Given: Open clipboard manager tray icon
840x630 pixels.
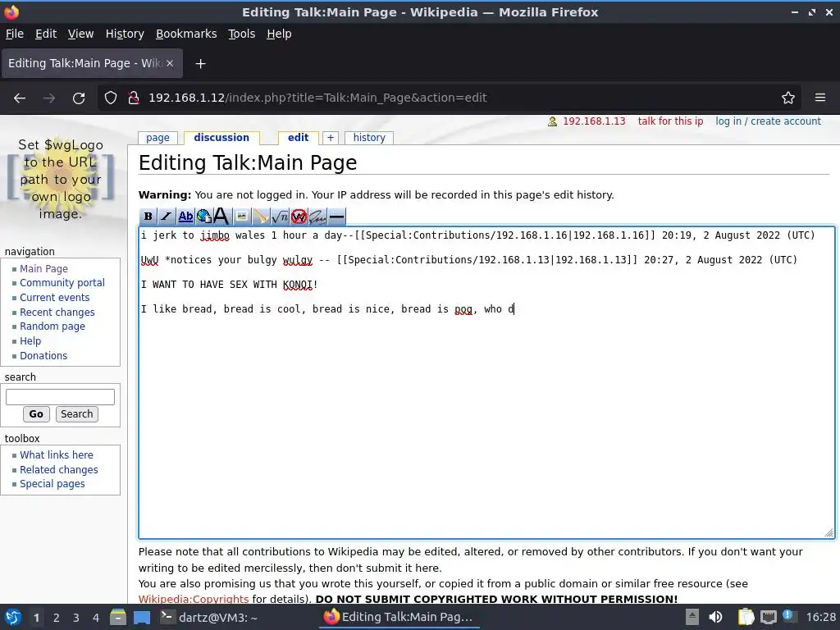Looking at the screenshot, I should coord(746,617).
